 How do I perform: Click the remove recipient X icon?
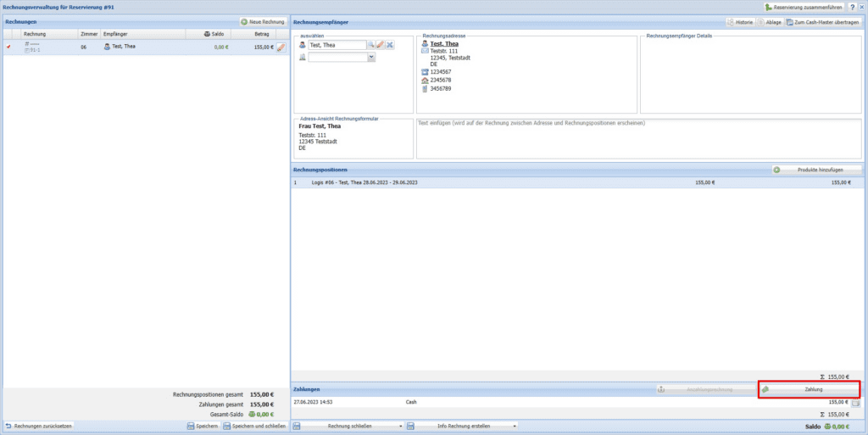pos(390,45)
